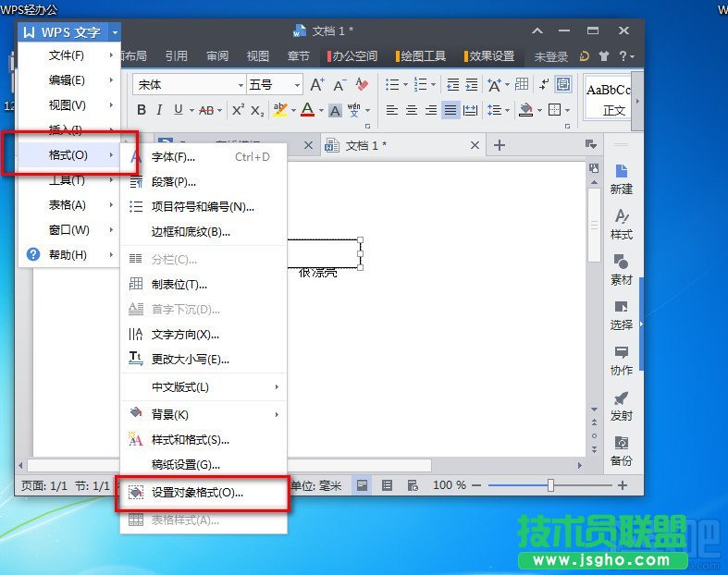The height and width of the screenshot is (575, 728).
Task: Toggle italic formatting
Action: tap(159, 110)
